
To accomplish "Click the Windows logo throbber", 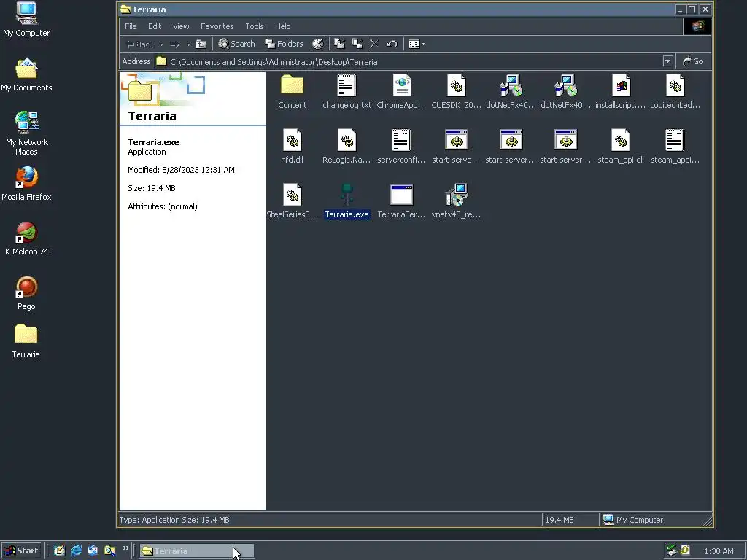I will pos(697,26).
